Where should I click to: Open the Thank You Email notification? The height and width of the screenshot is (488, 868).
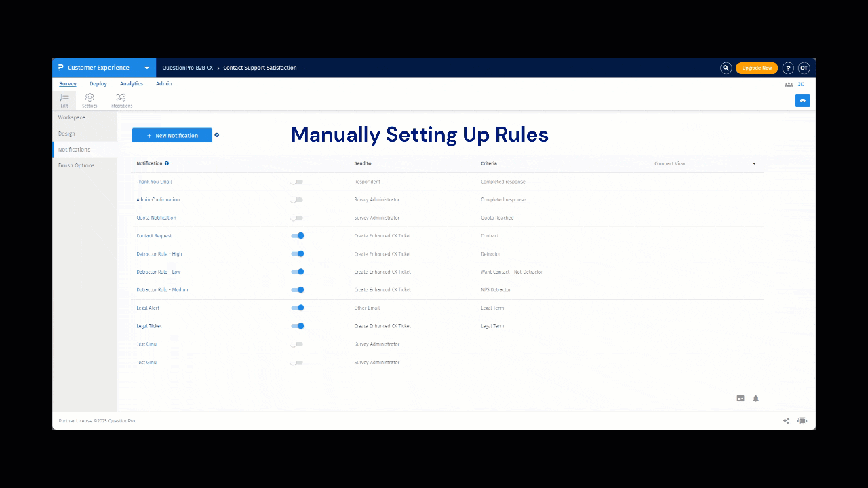coord(154,182)
